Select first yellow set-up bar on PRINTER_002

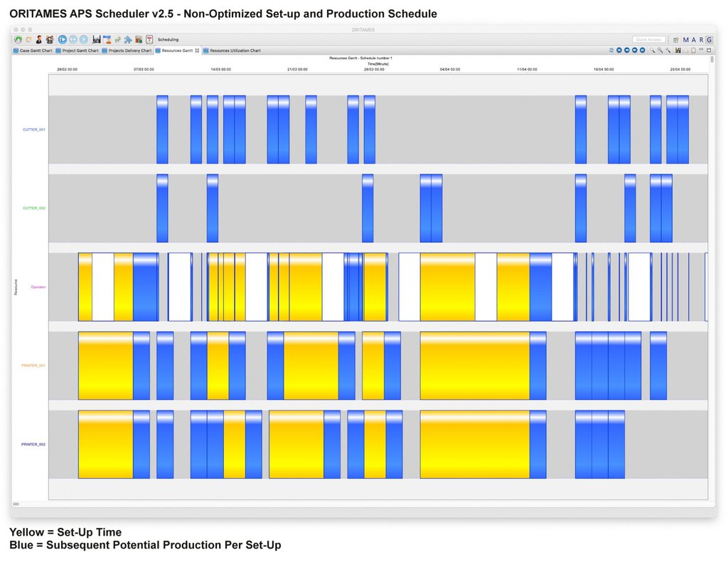tap(105, 445)
